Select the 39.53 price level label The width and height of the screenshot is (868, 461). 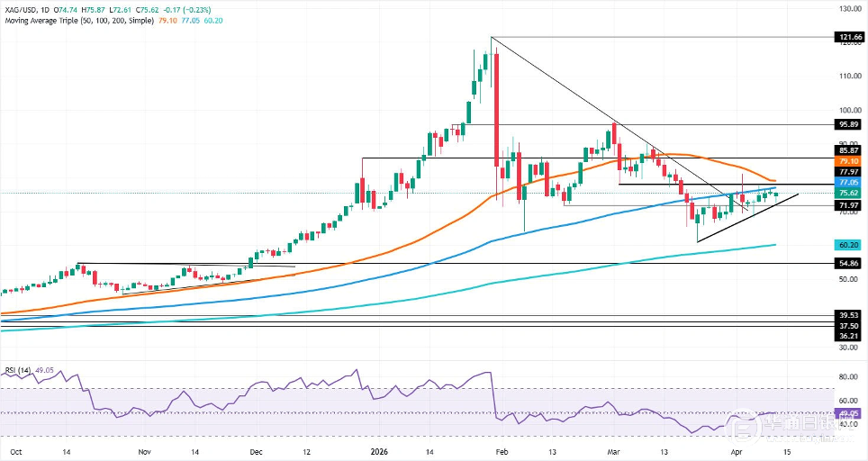845,315
